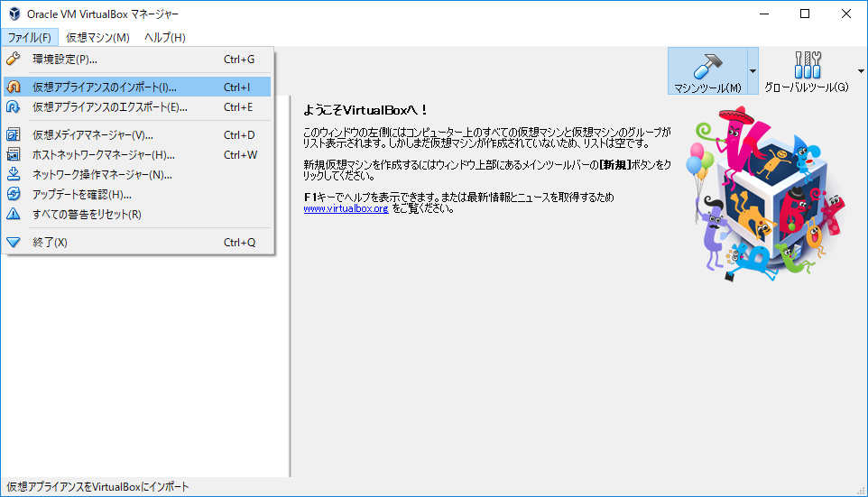
Task: Click the hammer Machine Tools icon
Action: [707, 67]
